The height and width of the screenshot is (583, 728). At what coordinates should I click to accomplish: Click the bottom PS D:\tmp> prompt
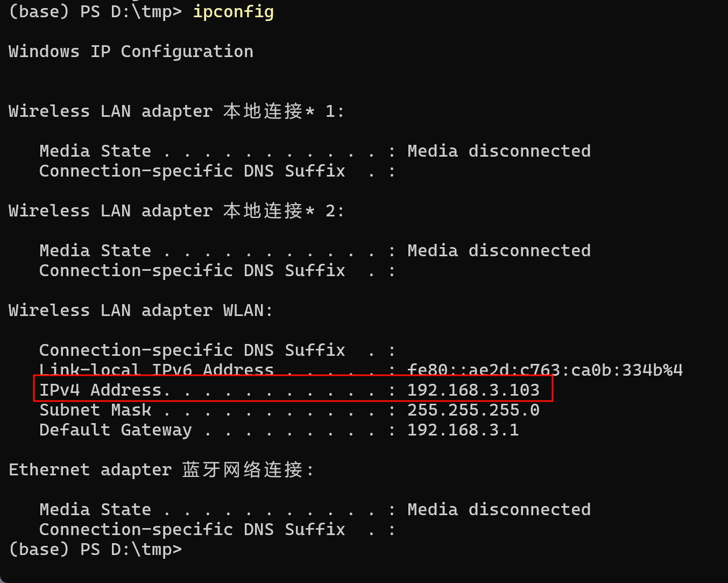[x=95, y=550]
